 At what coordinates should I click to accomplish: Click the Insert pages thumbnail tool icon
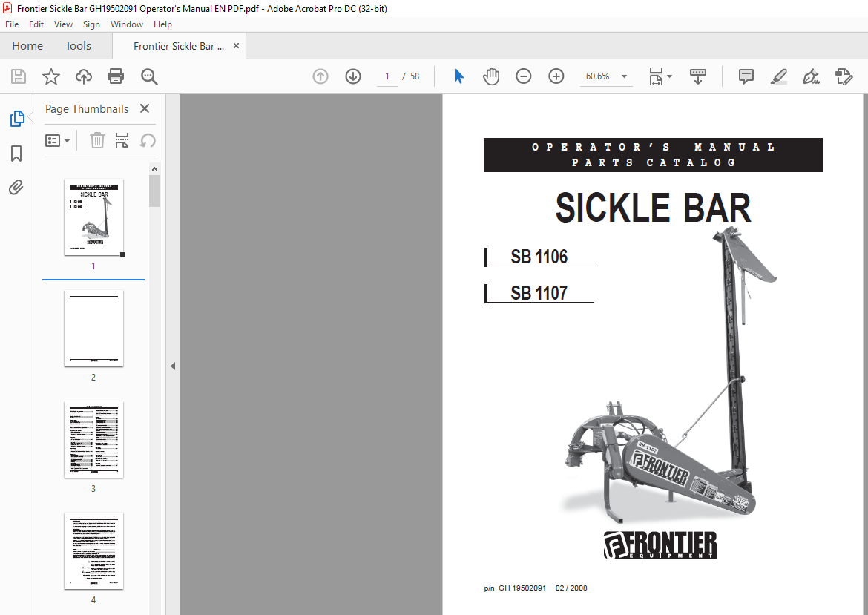122,141
